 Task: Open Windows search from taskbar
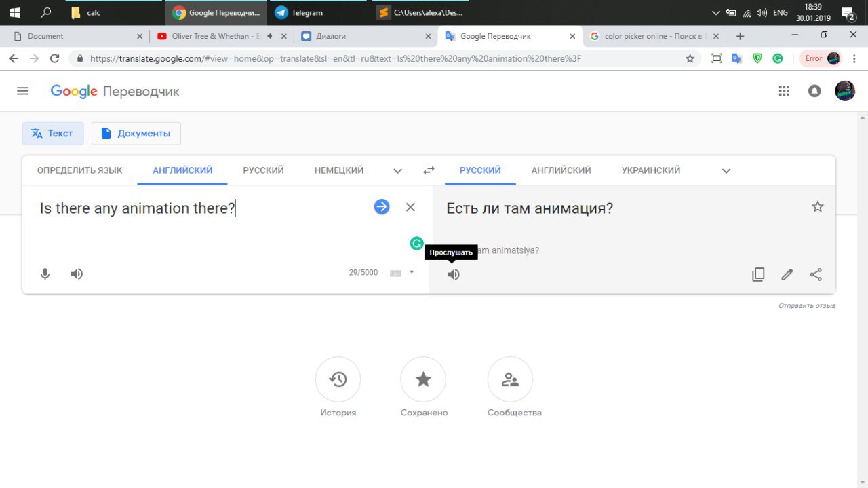[x=46, y=12]
